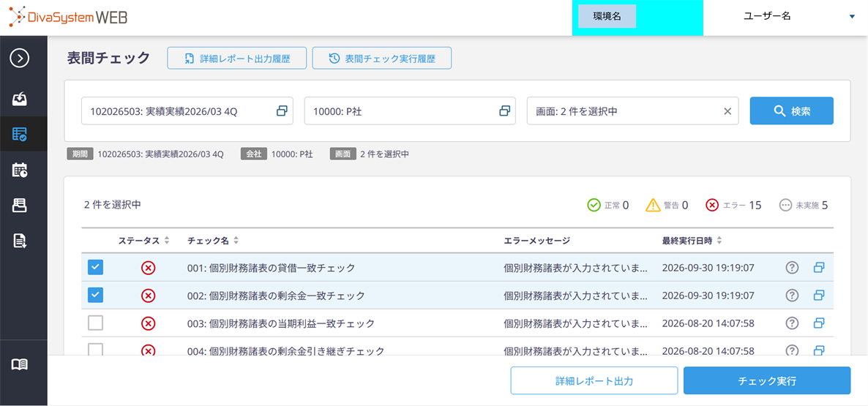Open period picker icon in 102026503 field
The image size is (868, 406).
tap(282, 111)
